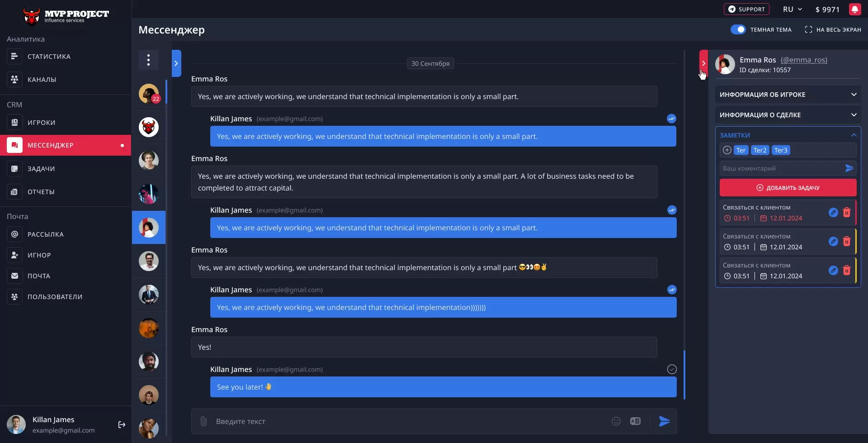The height and width of the screenshot is (443, 868).
Task: Attach a file using the paperclip icon
Action: point(203,421)
